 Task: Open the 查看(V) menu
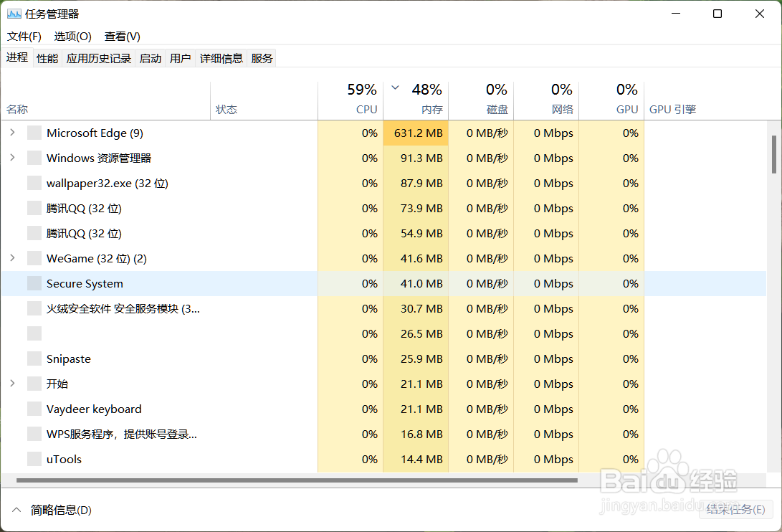(x=122, y=37)
